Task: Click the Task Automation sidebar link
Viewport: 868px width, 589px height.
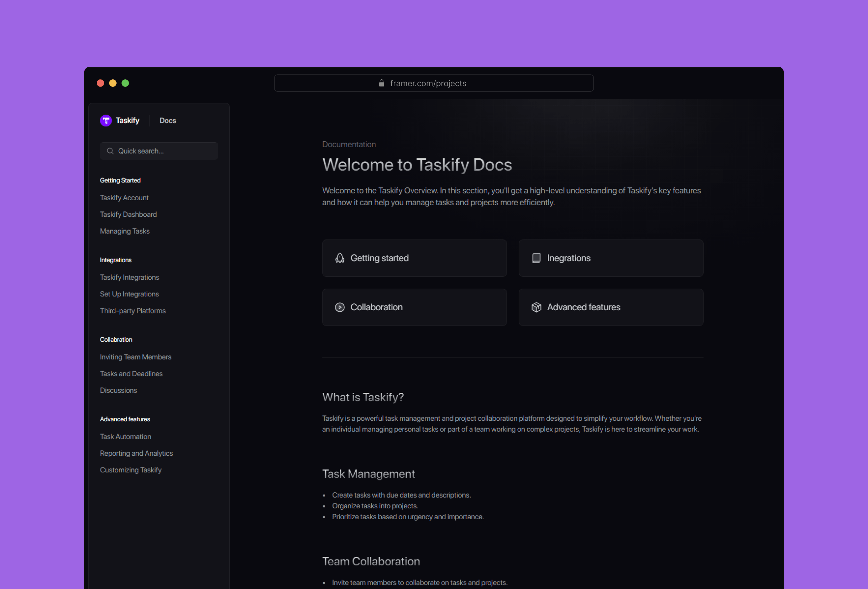Action: tap(125, 436)
